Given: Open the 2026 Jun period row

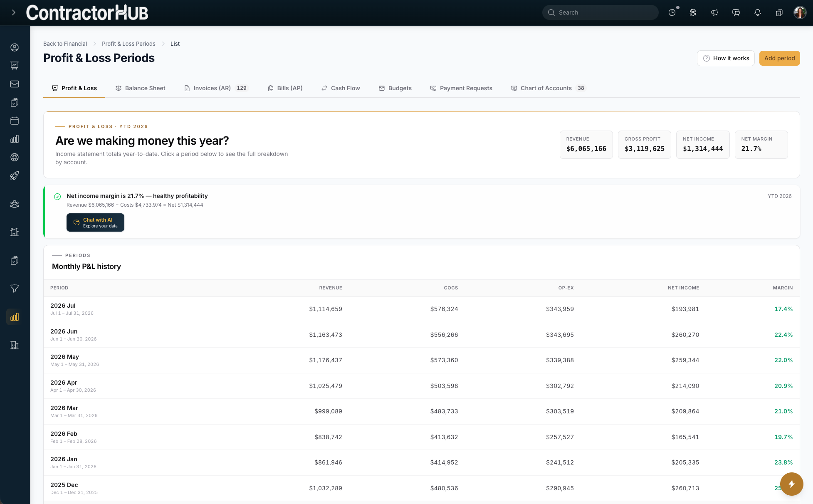Looking at the screenshot, I should coord(421,335).
